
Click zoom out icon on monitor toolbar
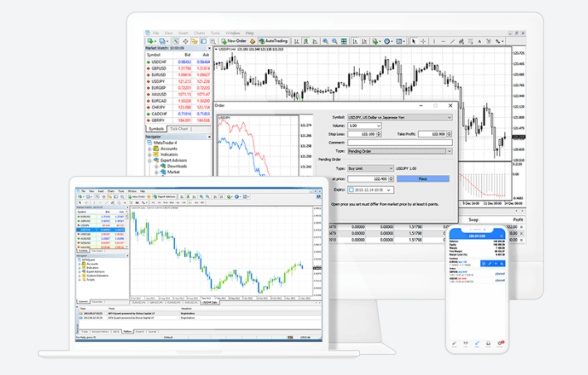pyautogui.click(x=334, y=41)
